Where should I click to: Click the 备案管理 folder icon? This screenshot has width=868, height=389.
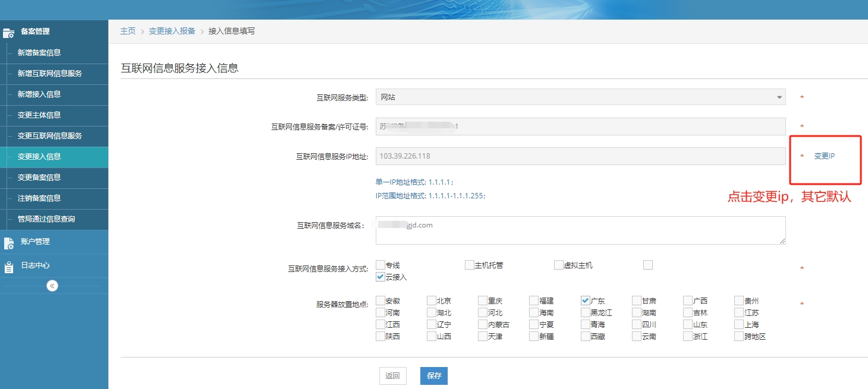(8, 32)
